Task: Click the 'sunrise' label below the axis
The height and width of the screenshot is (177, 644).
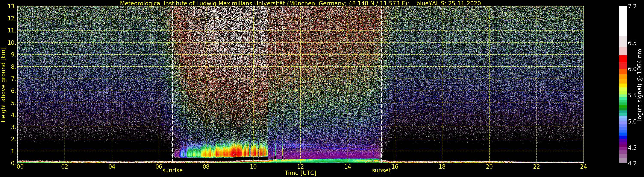Action: tap(173, 171)
